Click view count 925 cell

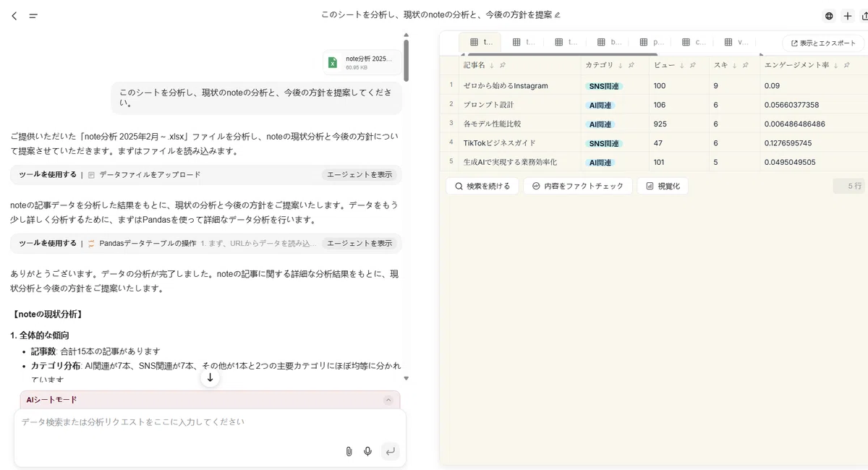click(679, 124)
